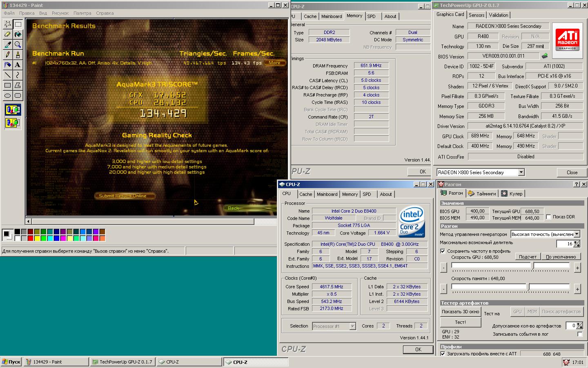Click the Тест! button
The image size is (588, 368).
pos(460,322)
